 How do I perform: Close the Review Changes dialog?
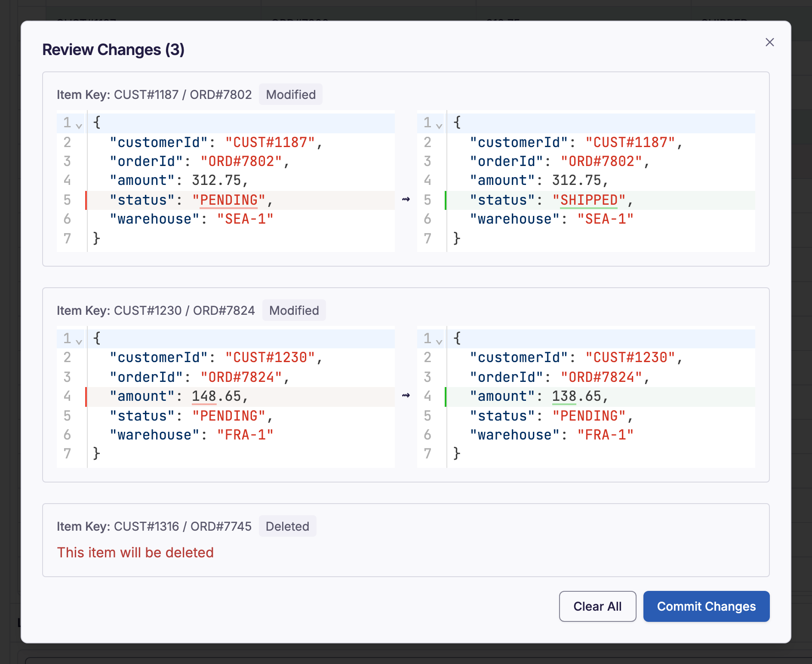[769, 42]
